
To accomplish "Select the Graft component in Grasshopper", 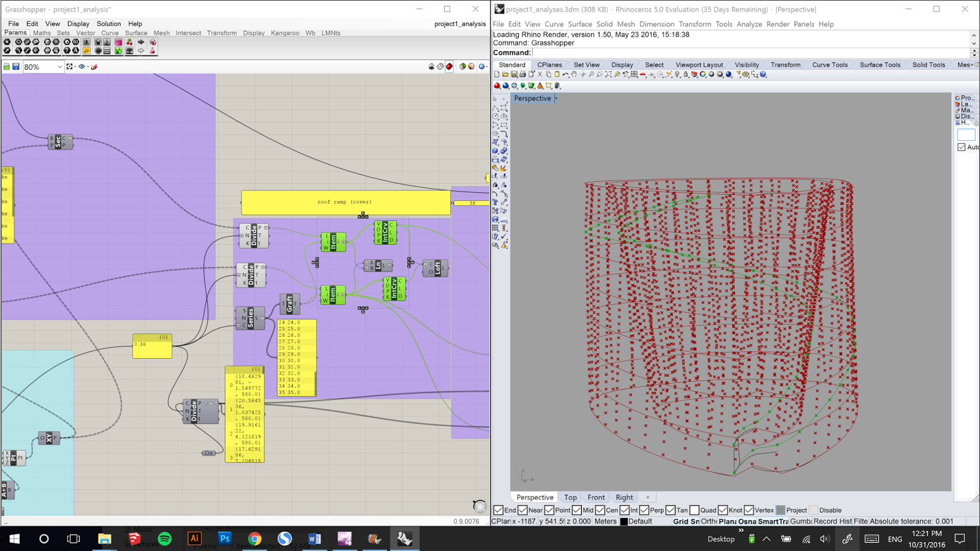I will point(290,304).
